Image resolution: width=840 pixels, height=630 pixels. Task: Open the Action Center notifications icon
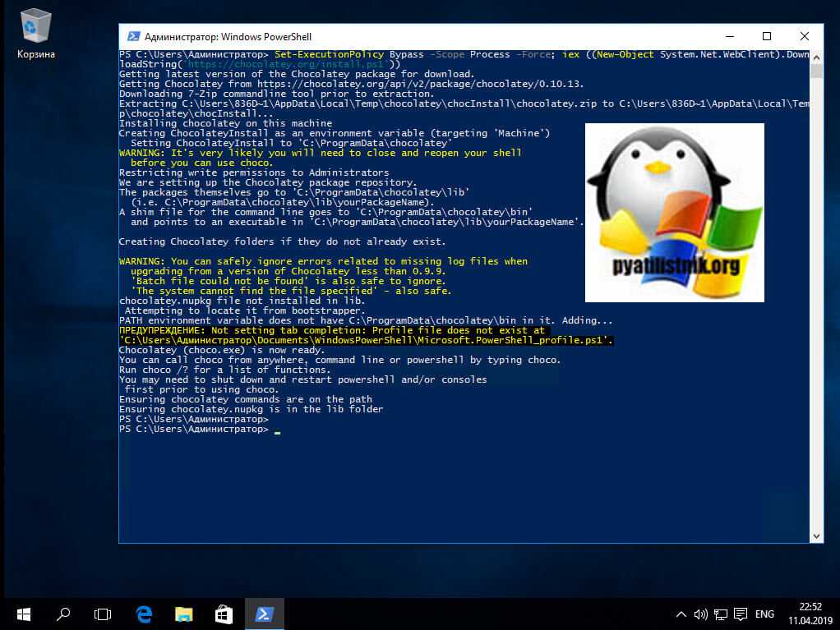tap(741, 614)
